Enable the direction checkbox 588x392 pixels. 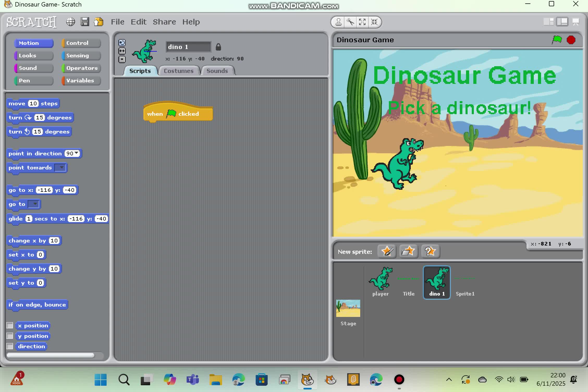[10, 346]
